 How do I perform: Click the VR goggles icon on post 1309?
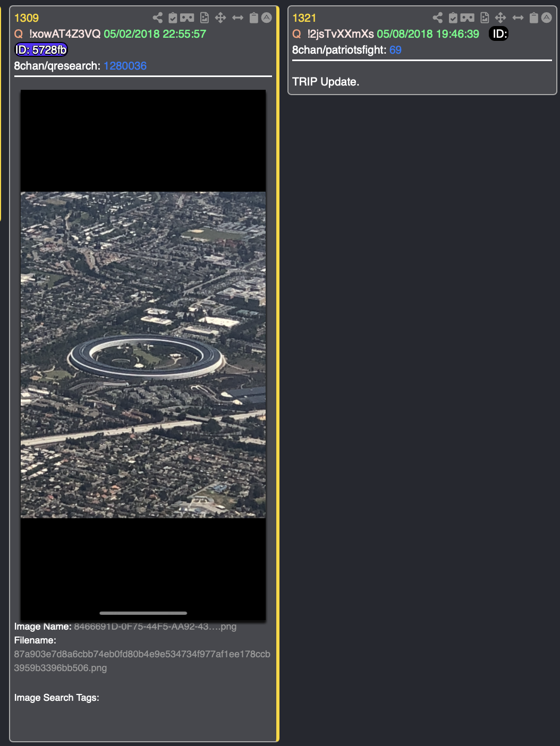pyautogui.click(x=187, y=18)
